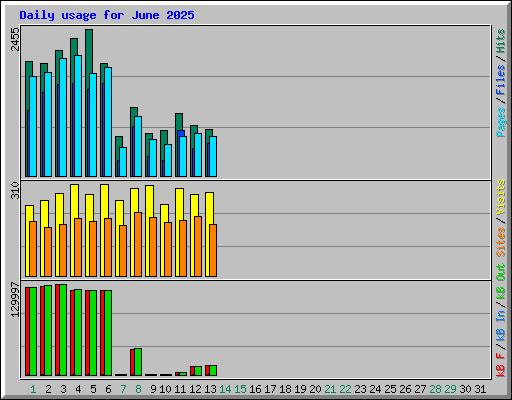
Task: Select day 21 on the axis
Action: tap(330, 389)
